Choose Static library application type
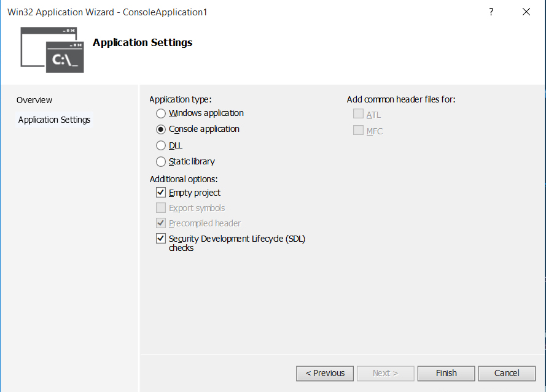Screen dimensions: 546x392 pyautogui.click(x=160, y=162)
